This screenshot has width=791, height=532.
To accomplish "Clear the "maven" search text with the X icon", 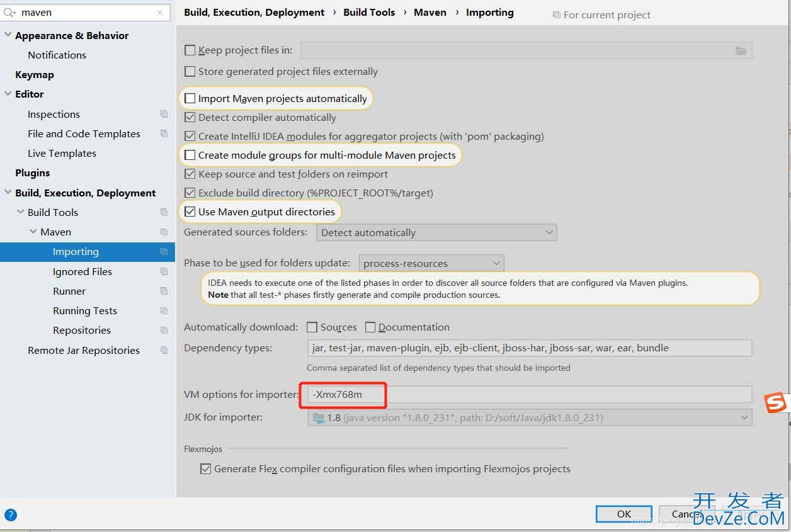I will coord(160,13).
